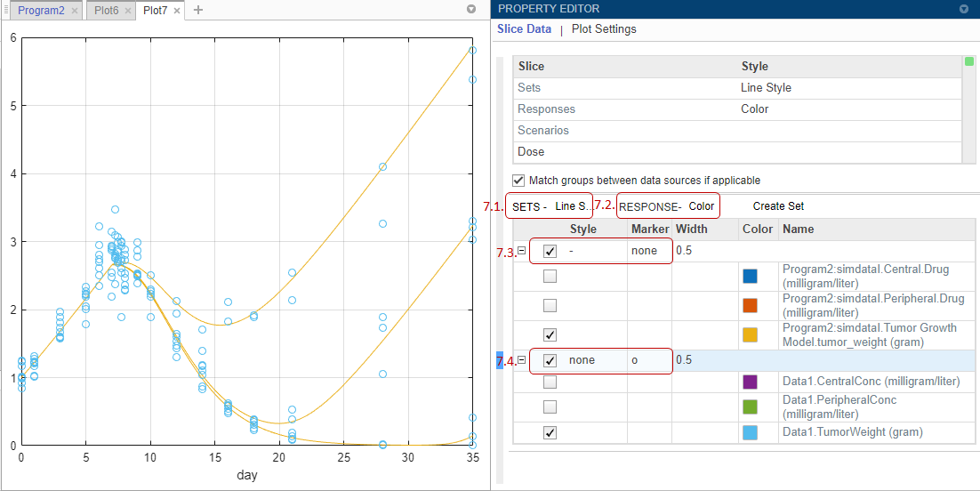Switch to the Plot6 tab
This screenshot has height=491, width=980.
(106, 11)
